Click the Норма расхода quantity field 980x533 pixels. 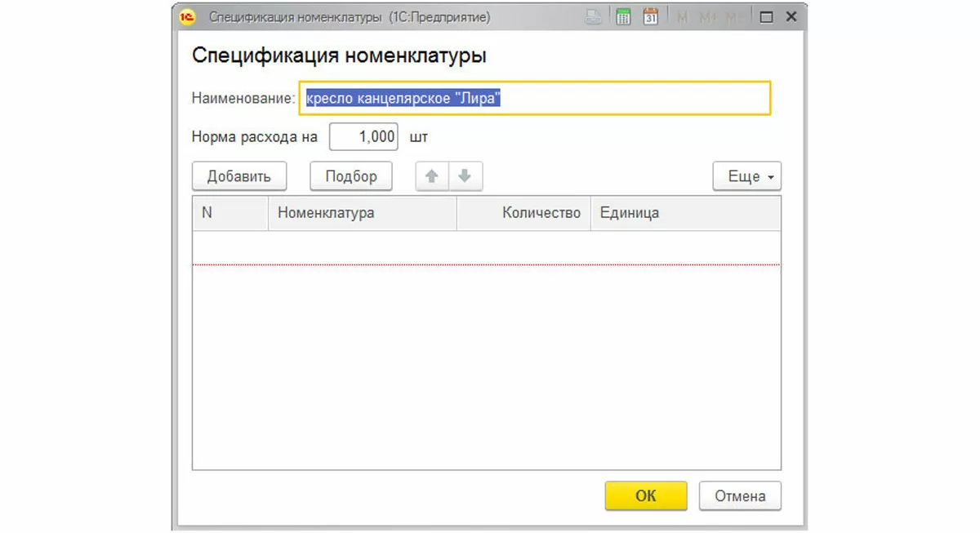point(363,137)
